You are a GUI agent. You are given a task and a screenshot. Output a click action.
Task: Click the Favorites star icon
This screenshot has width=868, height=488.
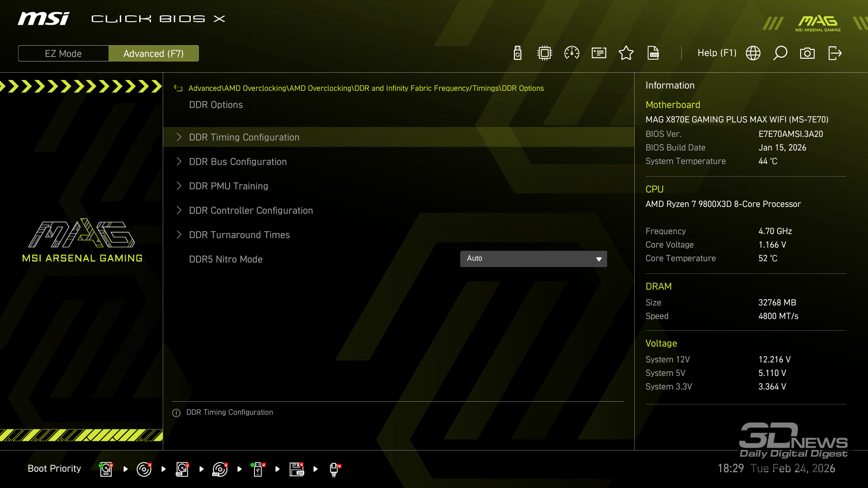click(626, 53)
